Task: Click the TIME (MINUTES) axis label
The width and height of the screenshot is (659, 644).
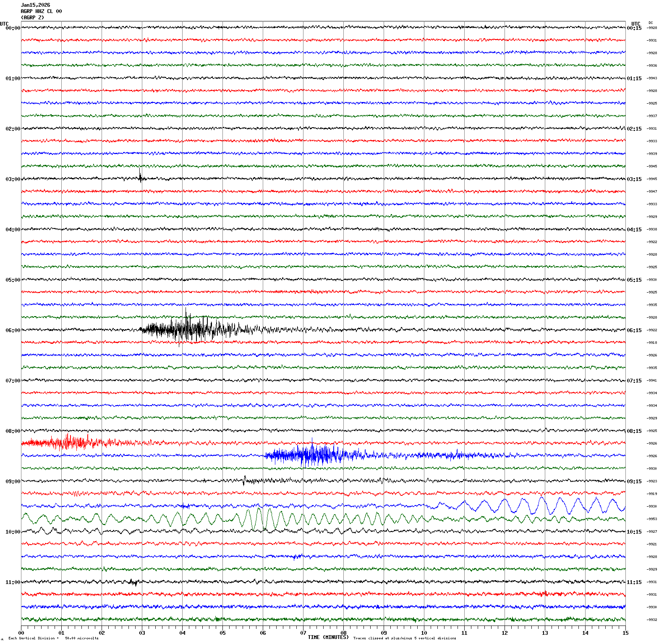Action: (x=328, y=637)
